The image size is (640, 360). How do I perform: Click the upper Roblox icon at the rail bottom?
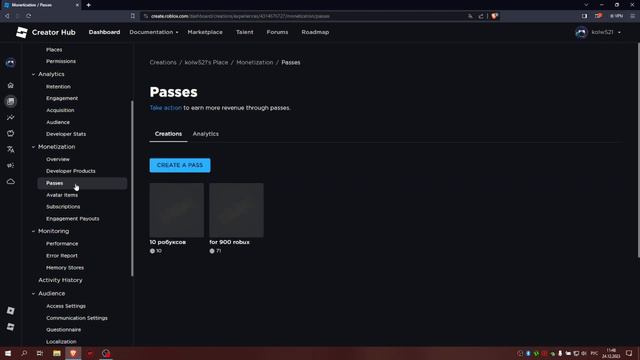pyautogui.click(x=11, y=311)
